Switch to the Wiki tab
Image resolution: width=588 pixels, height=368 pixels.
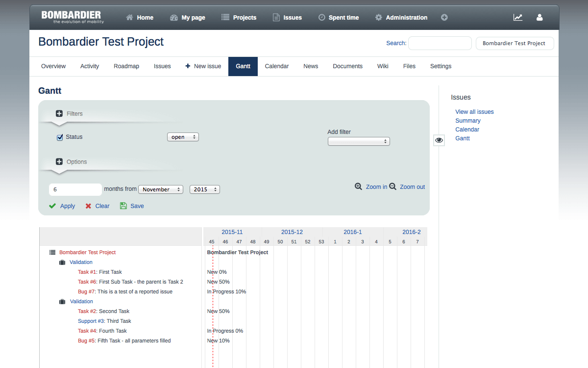383,66
